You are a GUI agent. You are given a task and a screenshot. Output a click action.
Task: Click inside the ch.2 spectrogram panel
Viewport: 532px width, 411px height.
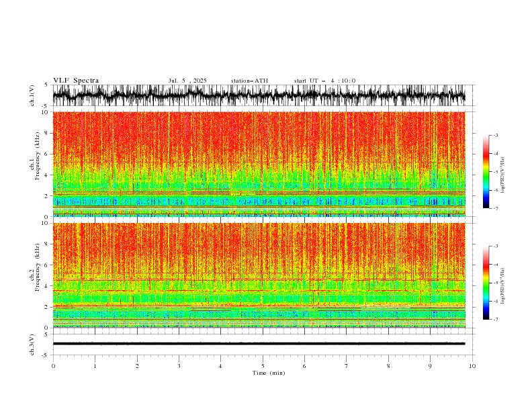tap(259, 275)
